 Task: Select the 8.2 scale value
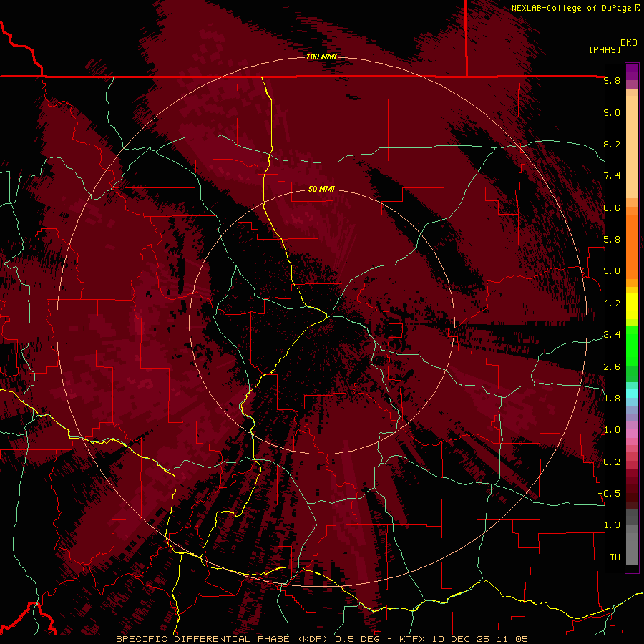click(612, 144)
